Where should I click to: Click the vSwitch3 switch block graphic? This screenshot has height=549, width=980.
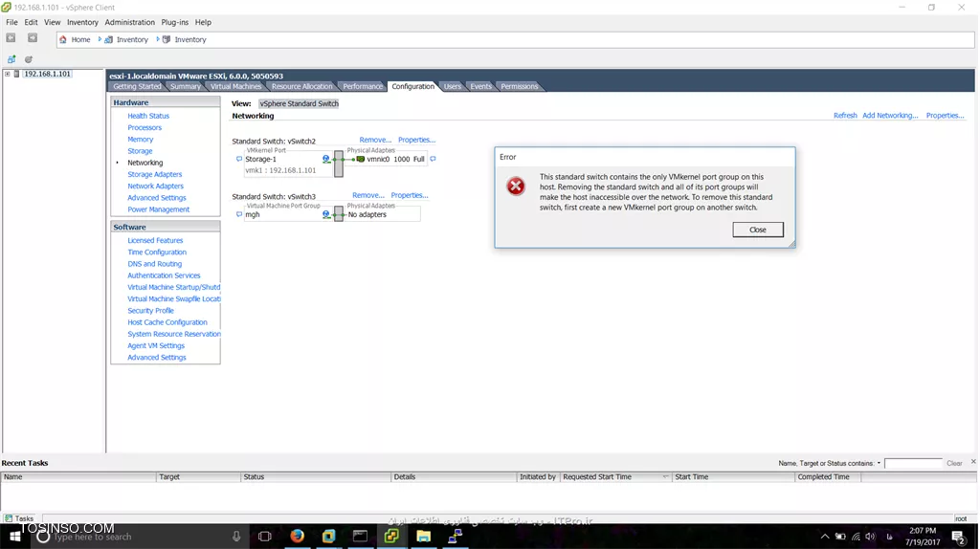click(339, 213)
